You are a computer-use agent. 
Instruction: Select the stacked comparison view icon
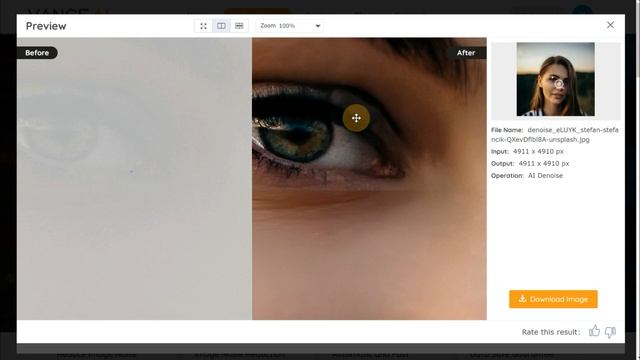[x=239, y=26]
